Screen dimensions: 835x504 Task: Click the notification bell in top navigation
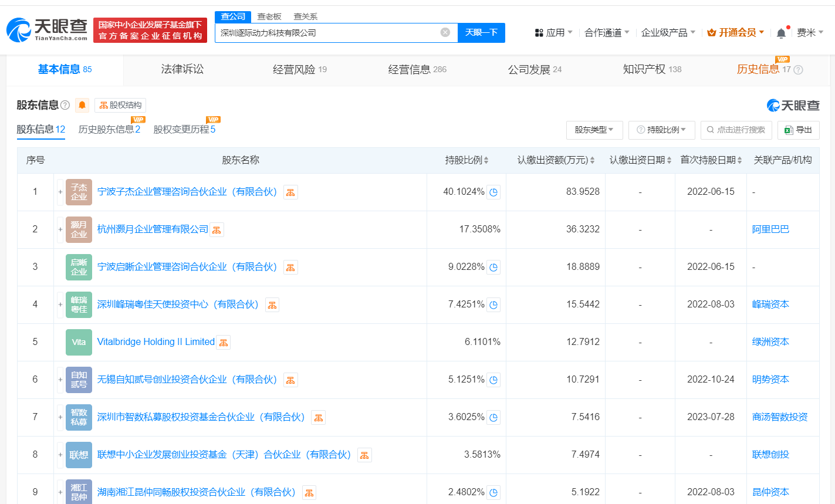(781, 33)
